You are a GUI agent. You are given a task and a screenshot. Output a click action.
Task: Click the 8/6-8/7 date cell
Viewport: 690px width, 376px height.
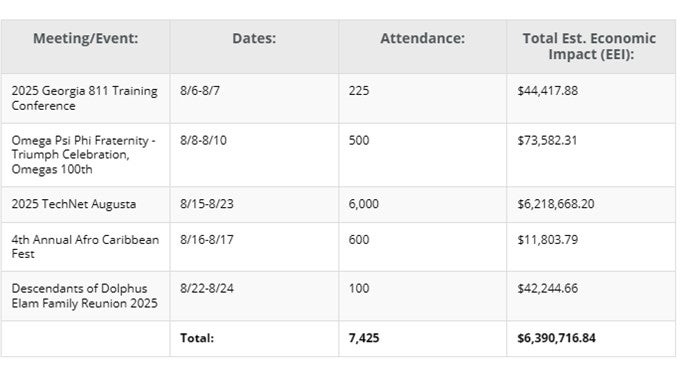point(200,91)
